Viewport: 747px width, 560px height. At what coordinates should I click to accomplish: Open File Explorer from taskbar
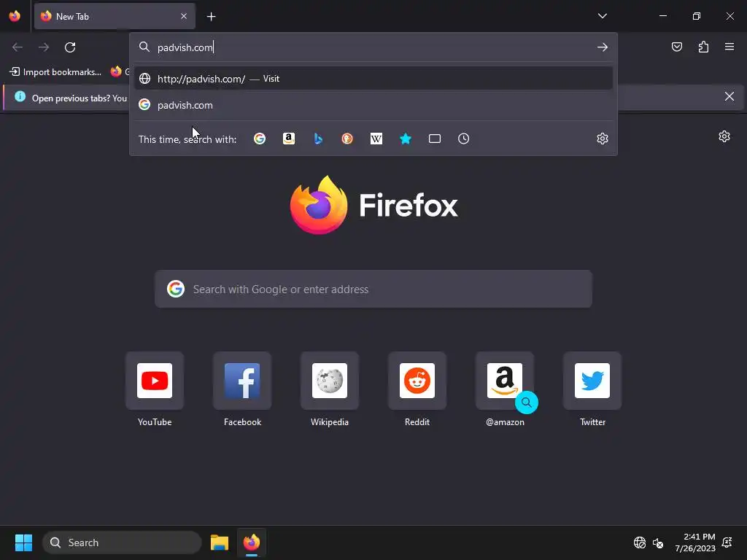219,542
